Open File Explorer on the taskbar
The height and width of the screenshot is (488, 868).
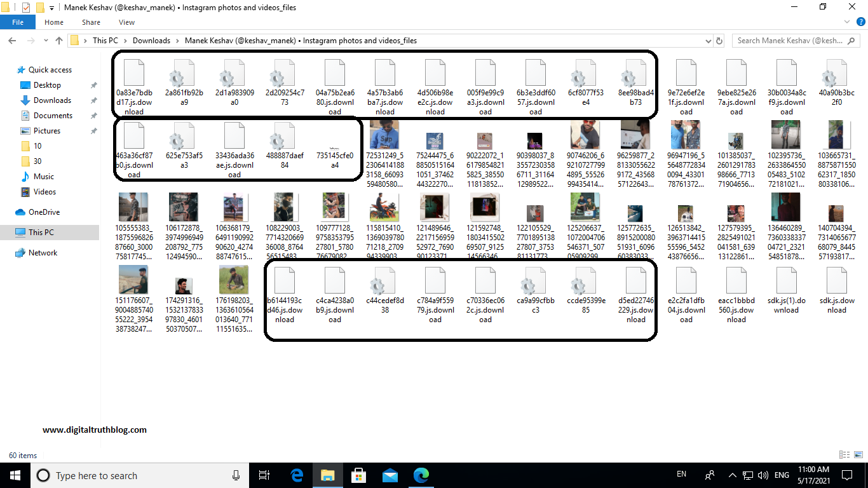[x=327, y=475]
